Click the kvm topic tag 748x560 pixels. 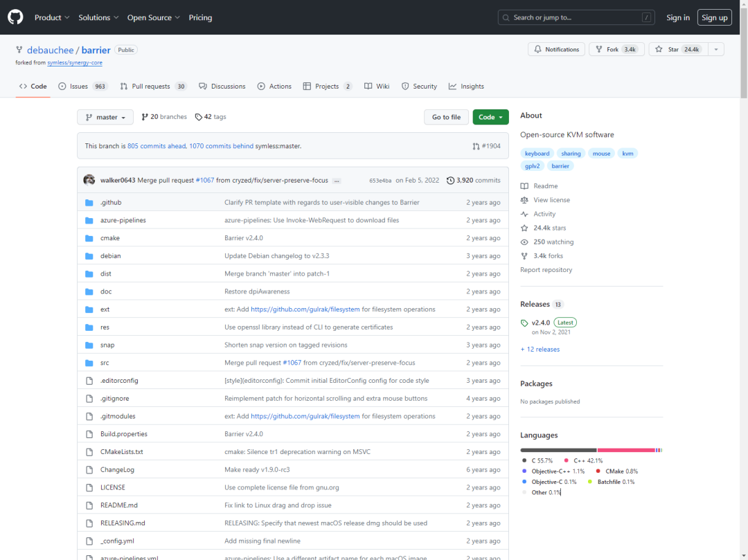(627, 154)
